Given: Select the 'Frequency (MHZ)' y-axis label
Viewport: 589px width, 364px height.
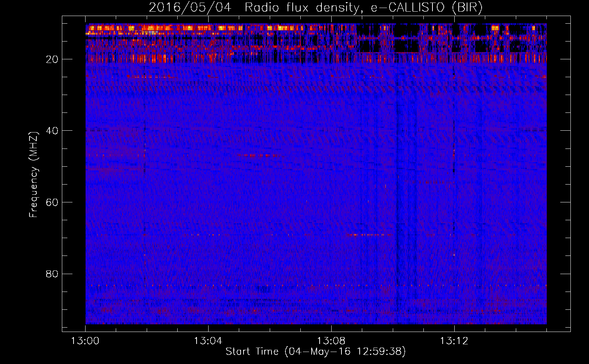Looking at the screenshot, I should point(33,175).
